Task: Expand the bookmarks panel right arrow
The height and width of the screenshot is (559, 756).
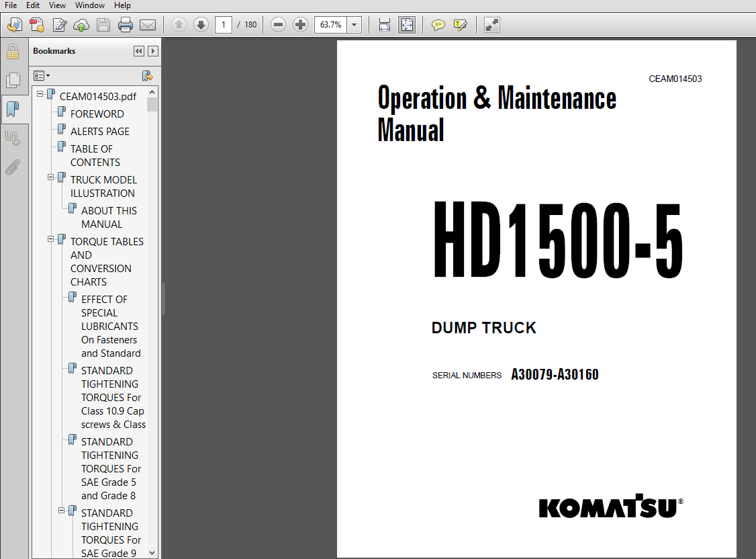Action: [153, 51]
